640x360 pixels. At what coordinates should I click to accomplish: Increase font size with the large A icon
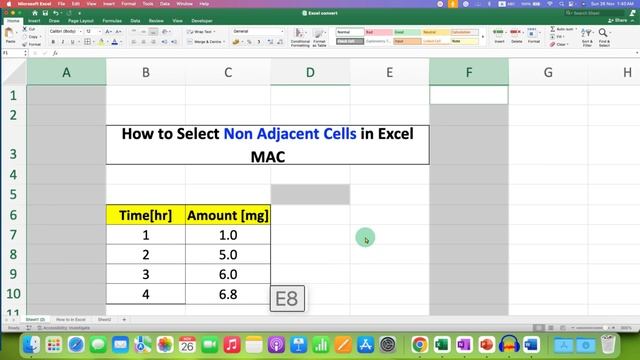pos(108,31)
